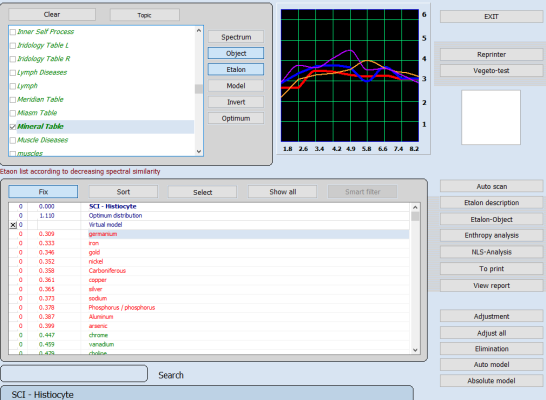
Task: Check the Muscle Diseases checkbox
Action: 13,140
